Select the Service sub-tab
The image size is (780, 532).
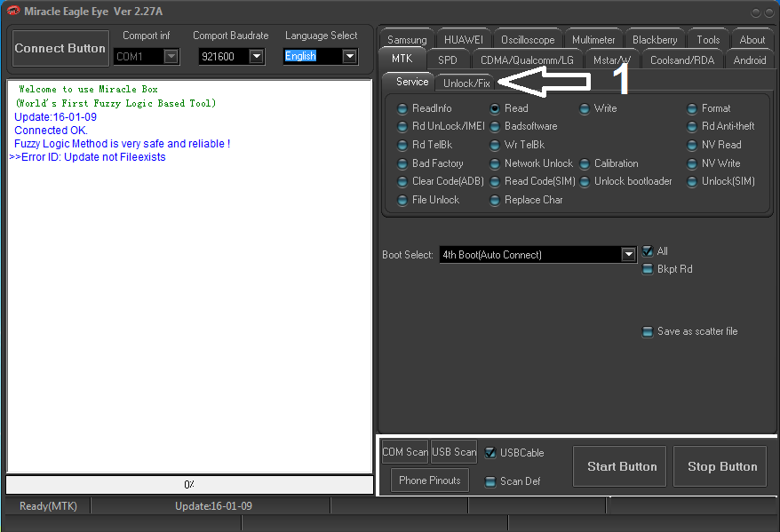click(412, 82)
